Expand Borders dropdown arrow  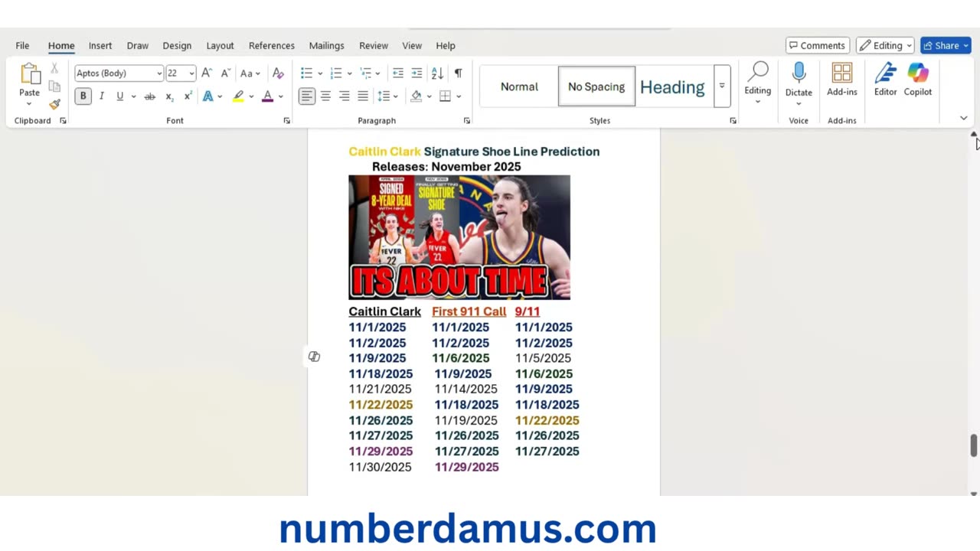(x=458, y=96)
